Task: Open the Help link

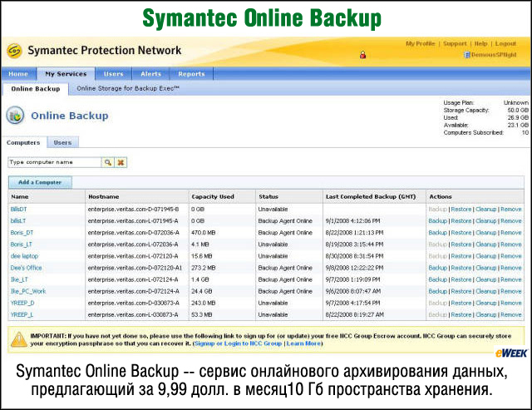Action: [480, 43]
